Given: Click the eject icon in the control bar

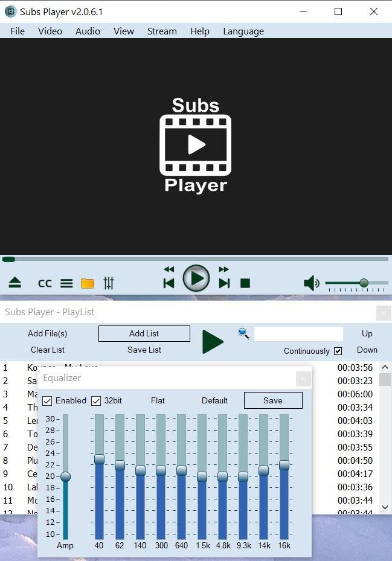Looking at the screenshot, I should coord(14,283).
